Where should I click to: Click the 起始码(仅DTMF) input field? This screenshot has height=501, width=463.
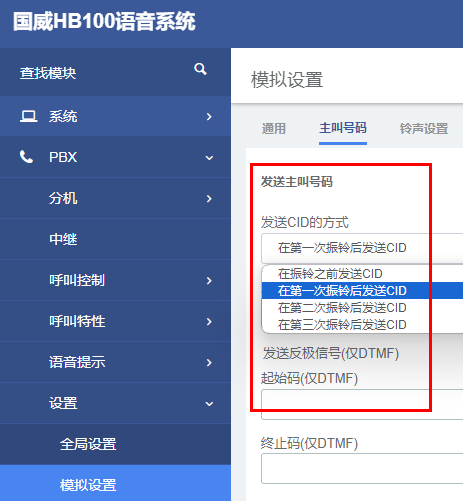pyautogui.click(x=362, y=404)
